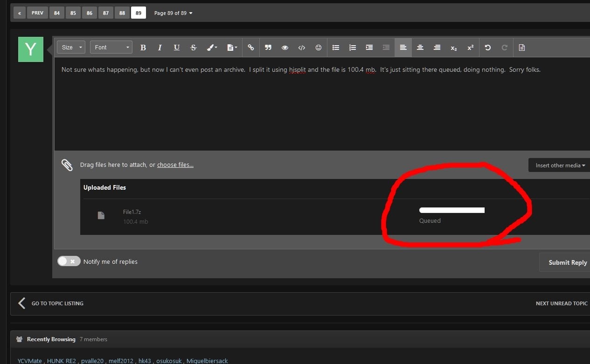Select current page 89

pos(139,13)
